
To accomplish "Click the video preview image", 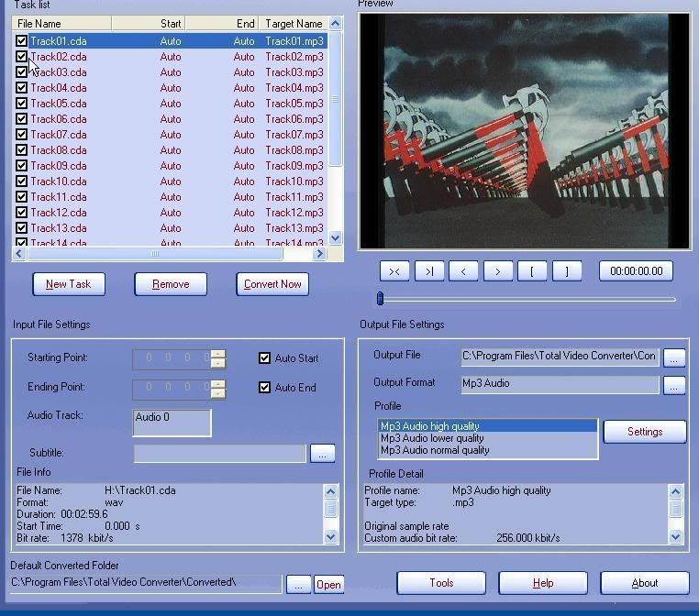I will [x=525, y=131].
